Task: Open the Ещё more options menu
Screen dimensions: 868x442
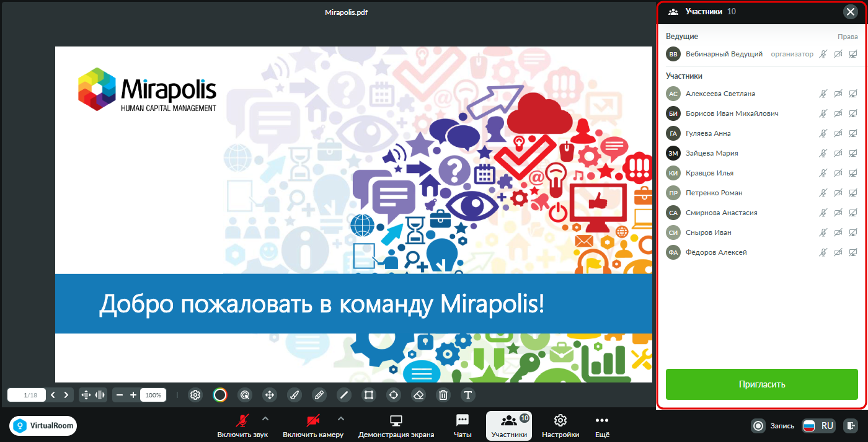Action: (602, 426)
